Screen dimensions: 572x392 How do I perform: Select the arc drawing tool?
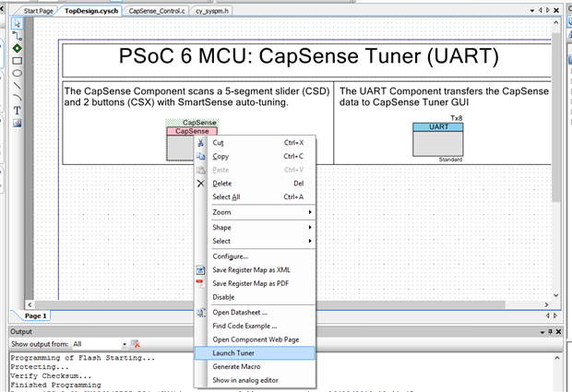[x=17, y=98]
